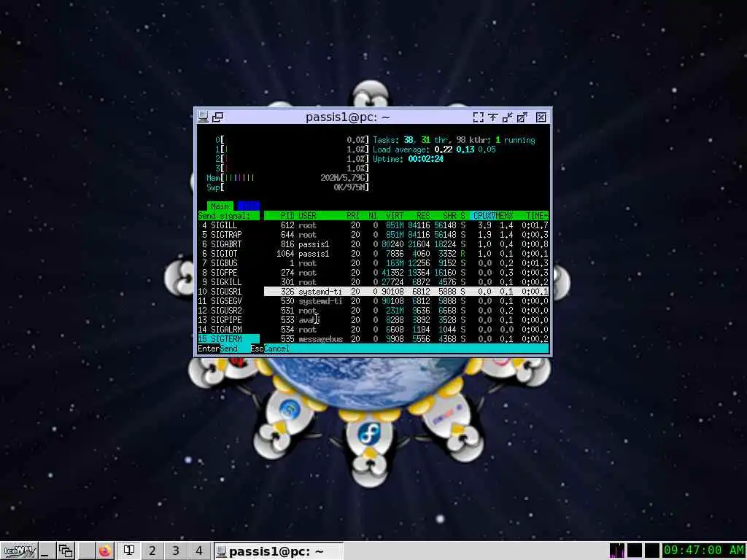747x560 pixels.
Task: Select process row PID 1 root
Action: [x=406, y=263]
